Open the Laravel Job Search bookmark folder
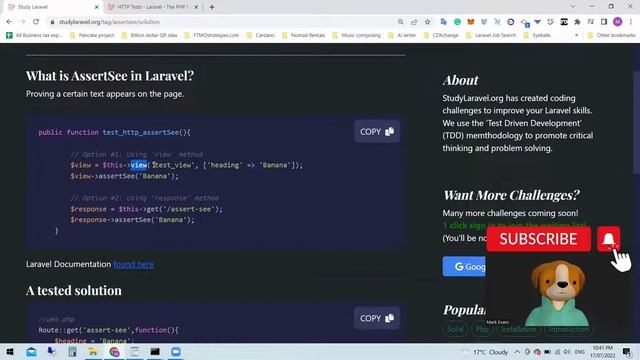The width and height of the screenshot is (640, 360). [491, 36]
